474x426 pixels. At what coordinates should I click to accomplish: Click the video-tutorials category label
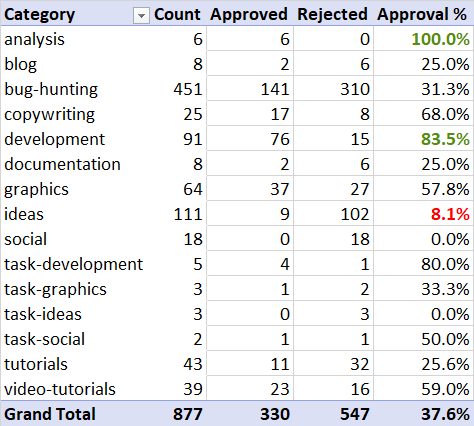click(60, 389)
